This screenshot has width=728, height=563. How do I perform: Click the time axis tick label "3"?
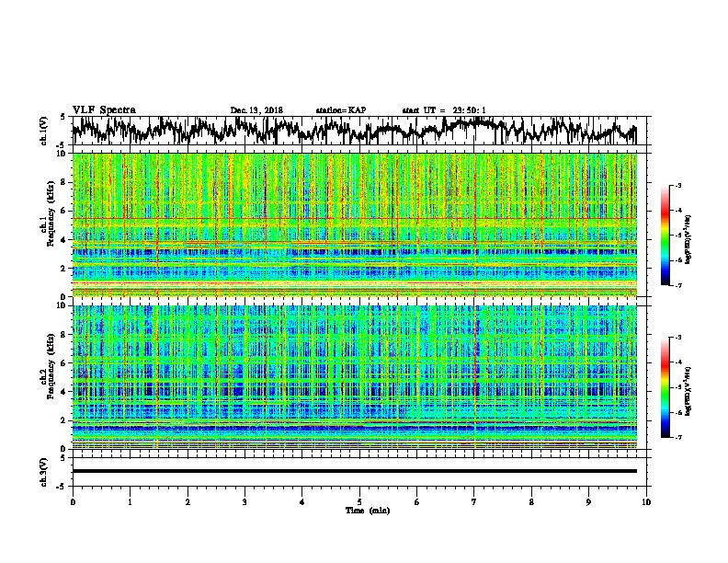[x=245, y=502]
